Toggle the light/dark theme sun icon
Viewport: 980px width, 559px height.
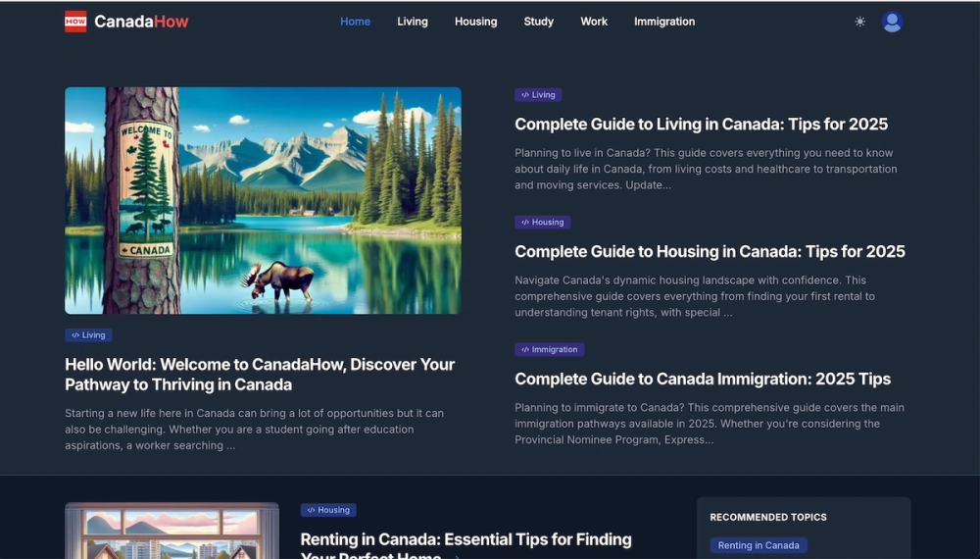point(860,22)
